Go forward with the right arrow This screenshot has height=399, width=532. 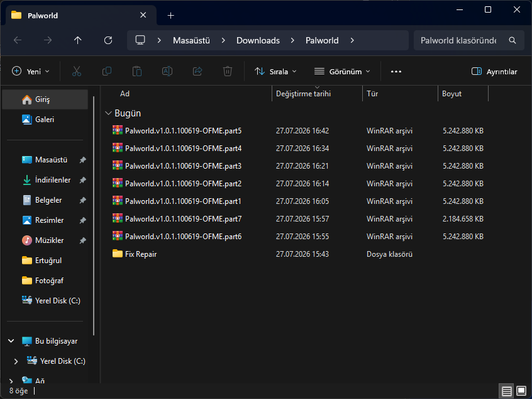(x=48, y=40)
